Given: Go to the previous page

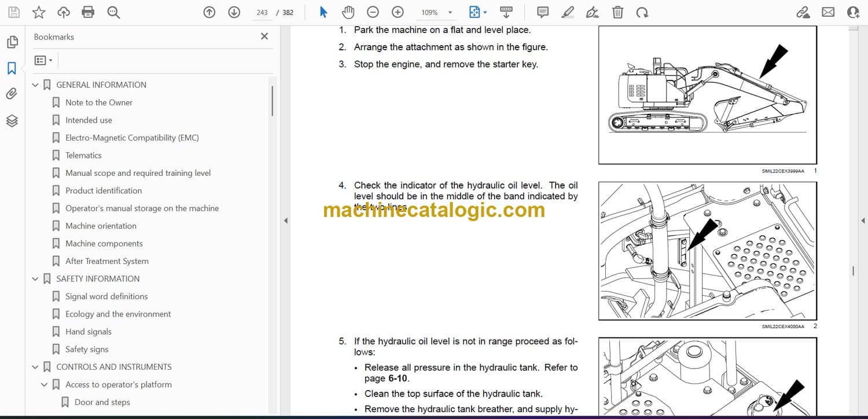Looking at the screenshot, I should point(209,12).
